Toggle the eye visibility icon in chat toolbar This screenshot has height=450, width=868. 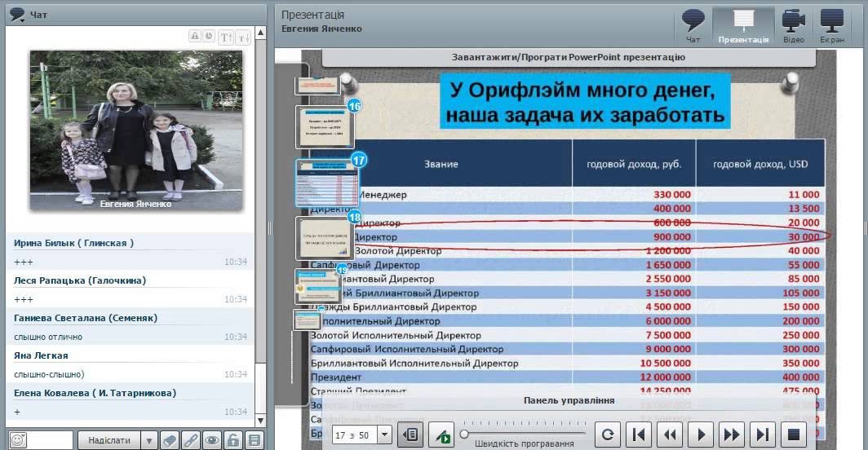point(212,440)
